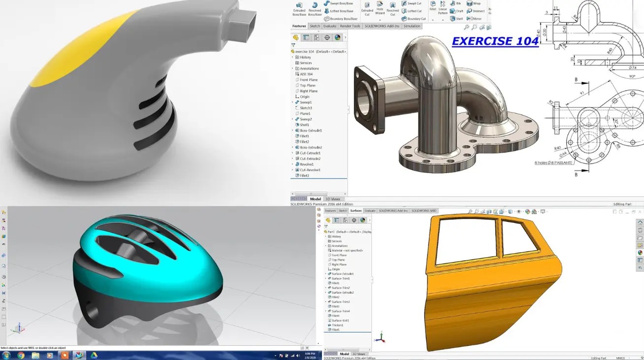Click the Rib tool icon
The height and width of the screenshot is (360, 644).
pyautogui.click(x=455, y=3)
